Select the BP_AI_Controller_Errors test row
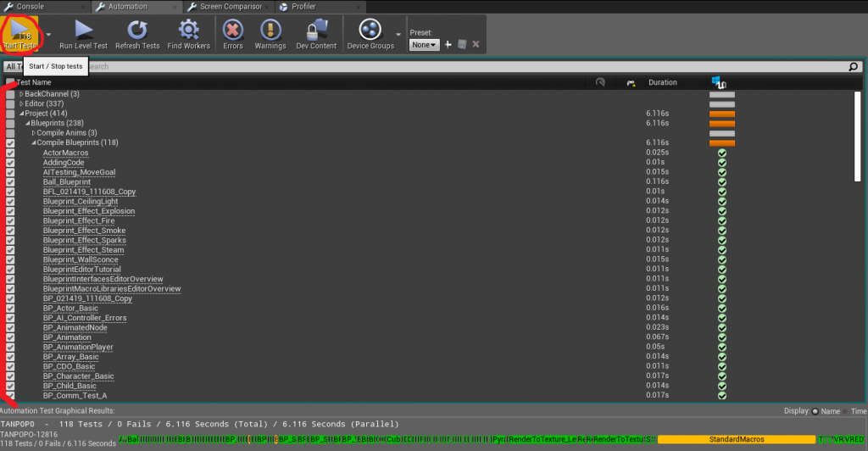The height and width of the screenshot is (451, 868). point(85,318)
